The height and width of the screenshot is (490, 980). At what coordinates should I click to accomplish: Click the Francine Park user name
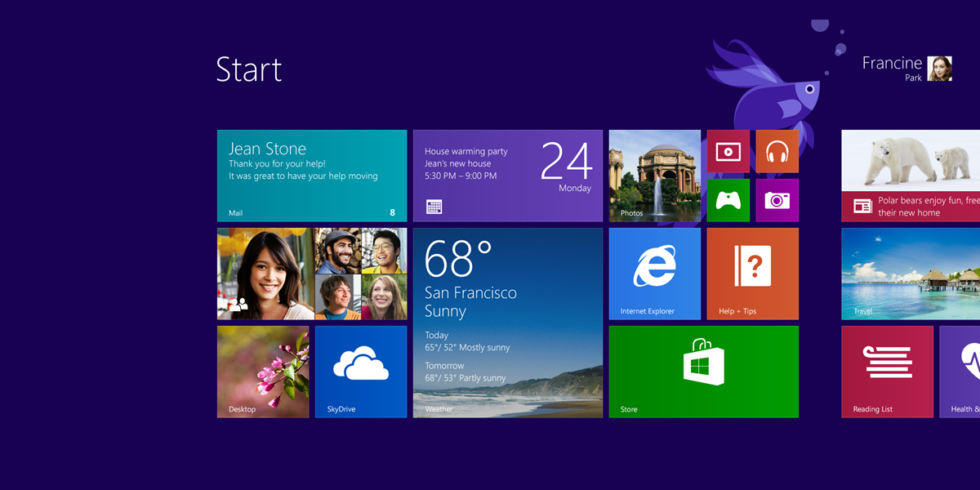[x=892, y=69]
